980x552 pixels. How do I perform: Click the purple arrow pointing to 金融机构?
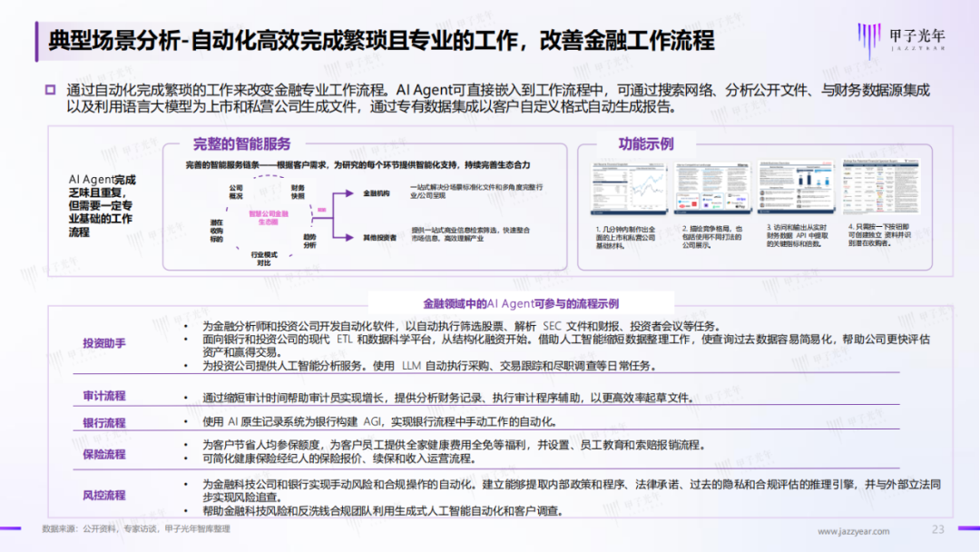(344, 193)
